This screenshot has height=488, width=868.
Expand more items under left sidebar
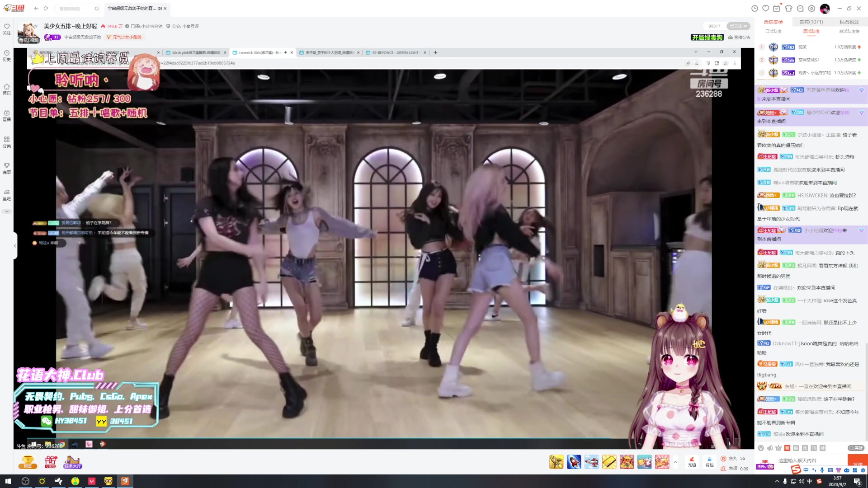point(6,211)
